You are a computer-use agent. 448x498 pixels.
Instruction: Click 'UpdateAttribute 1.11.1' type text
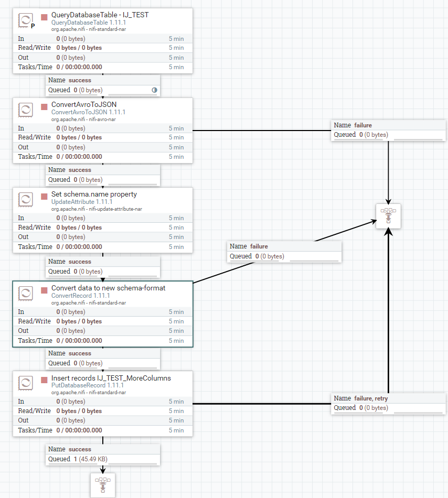pyautogui.click(x=82, y=202)
